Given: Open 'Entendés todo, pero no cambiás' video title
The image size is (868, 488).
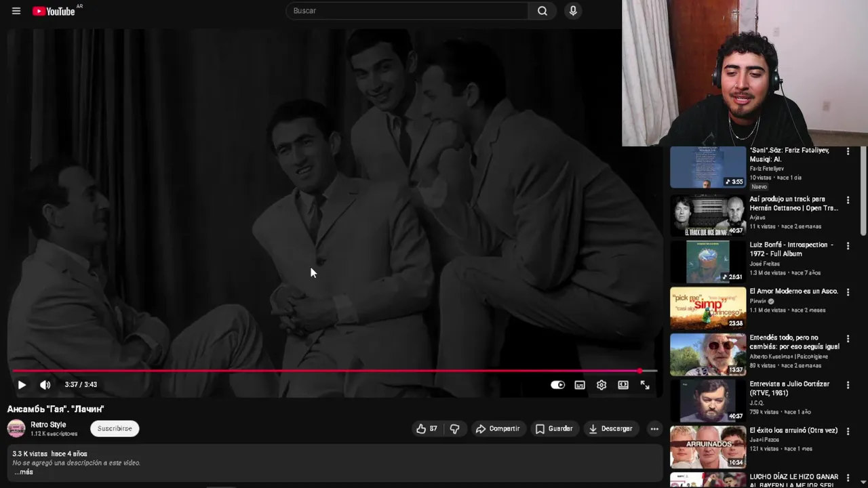Looking at the screenshot, I should [794, 342].
